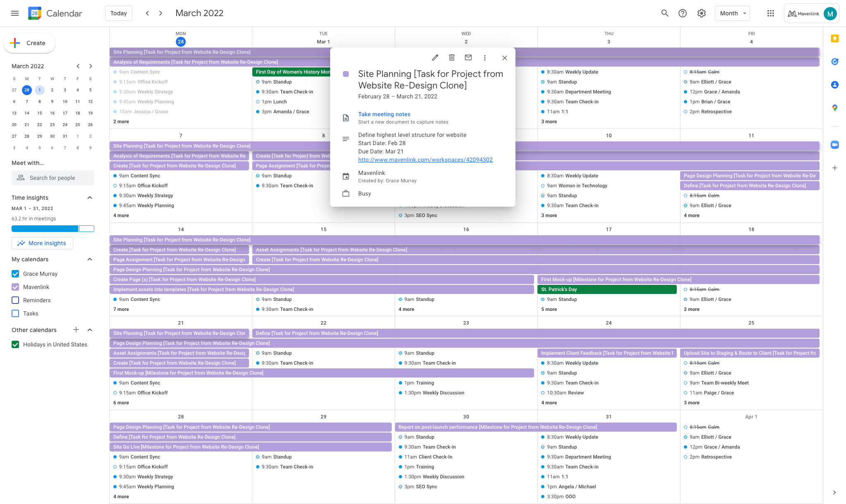Collapse the My calendars section
This screenshot has width=846, height=504.
(90, 259)
